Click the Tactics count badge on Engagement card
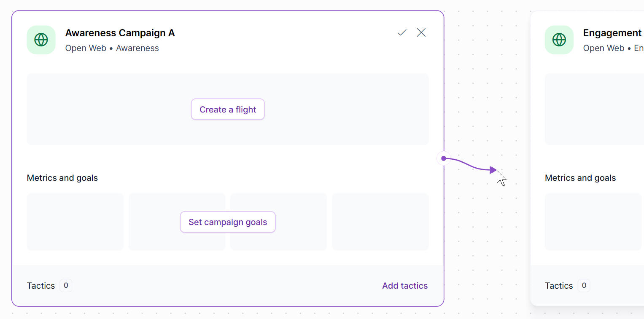Screen dimensions: 644x319 584,286
